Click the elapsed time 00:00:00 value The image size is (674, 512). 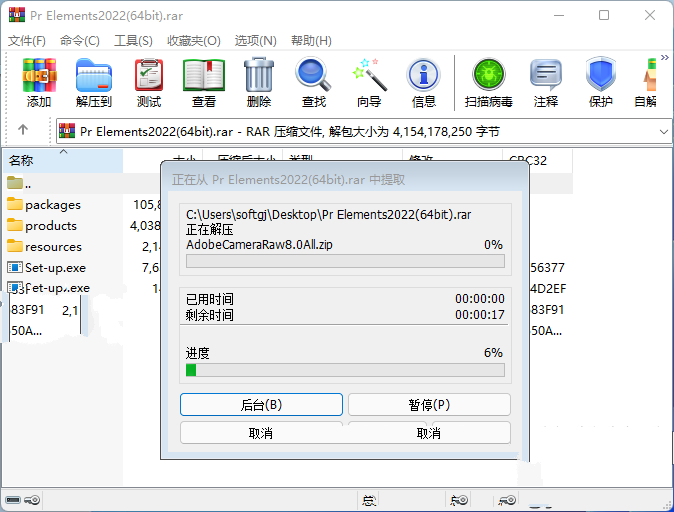(x=480, y=299)
